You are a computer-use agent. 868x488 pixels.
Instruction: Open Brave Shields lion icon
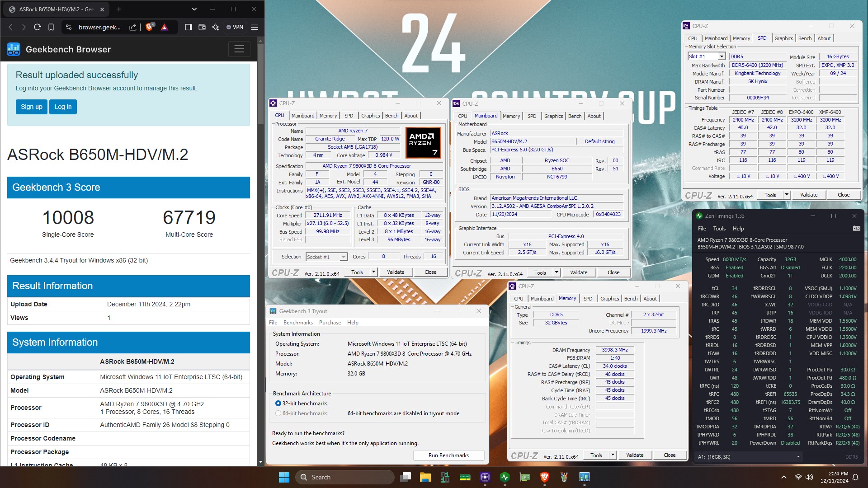click(149, 27)
